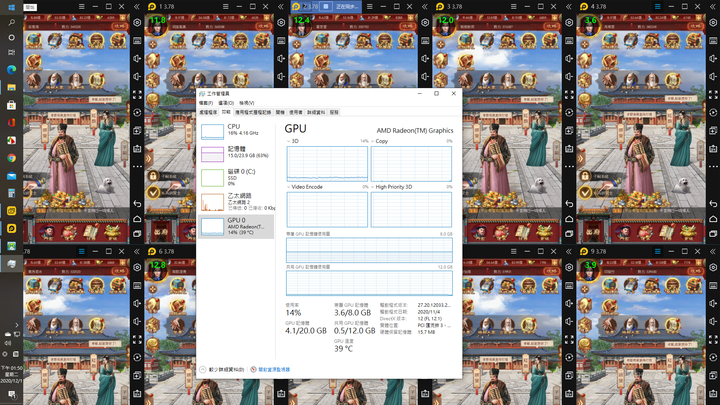
Task: Open keyboard mapping in emulator window 4 3.78
Action: tap(713, 40)
